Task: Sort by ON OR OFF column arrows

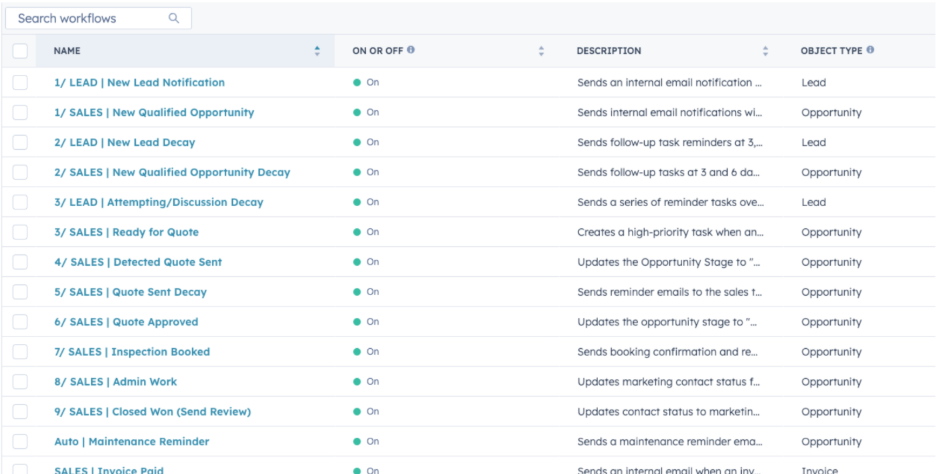Action: 541,51
